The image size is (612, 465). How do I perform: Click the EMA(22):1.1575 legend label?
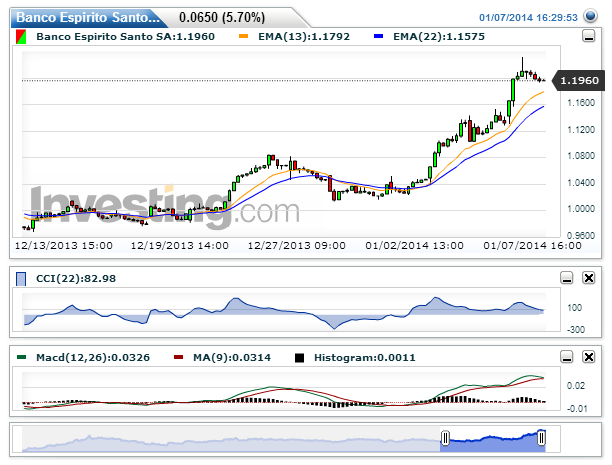point(439,36)
